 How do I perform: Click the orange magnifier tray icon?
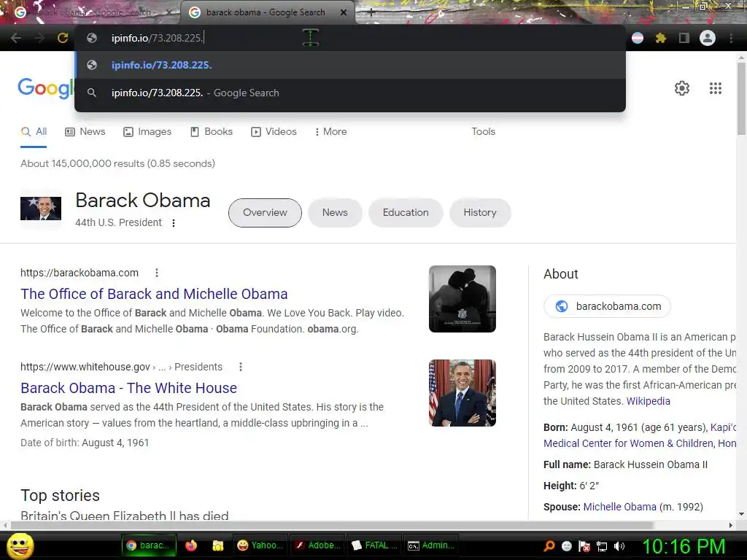tap(549, 546)
